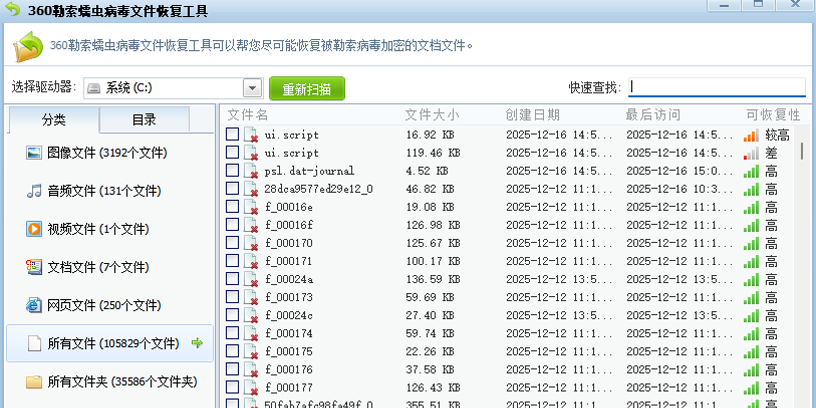Click the file icon of f_000175
816x408 pixels.
(x=251, y=351)
